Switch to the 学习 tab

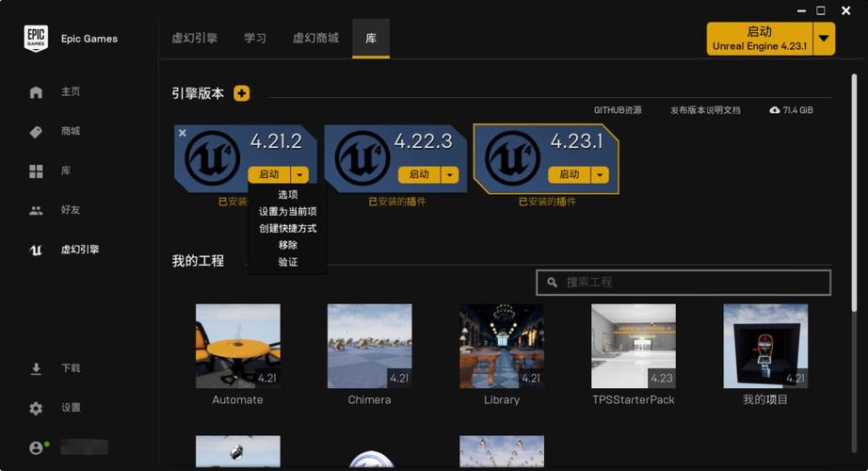pos(255,39)
